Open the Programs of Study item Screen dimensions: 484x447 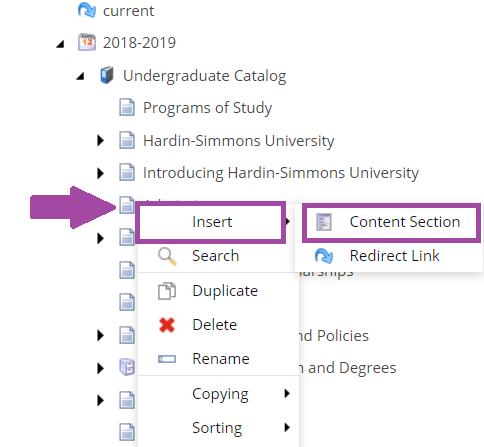coord(207,108)
